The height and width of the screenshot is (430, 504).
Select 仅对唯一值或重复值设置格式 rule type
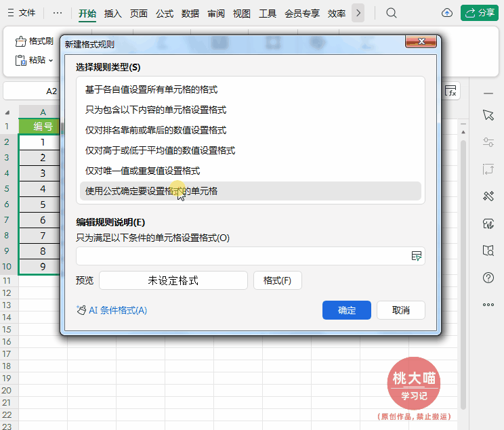click(251, 171)
